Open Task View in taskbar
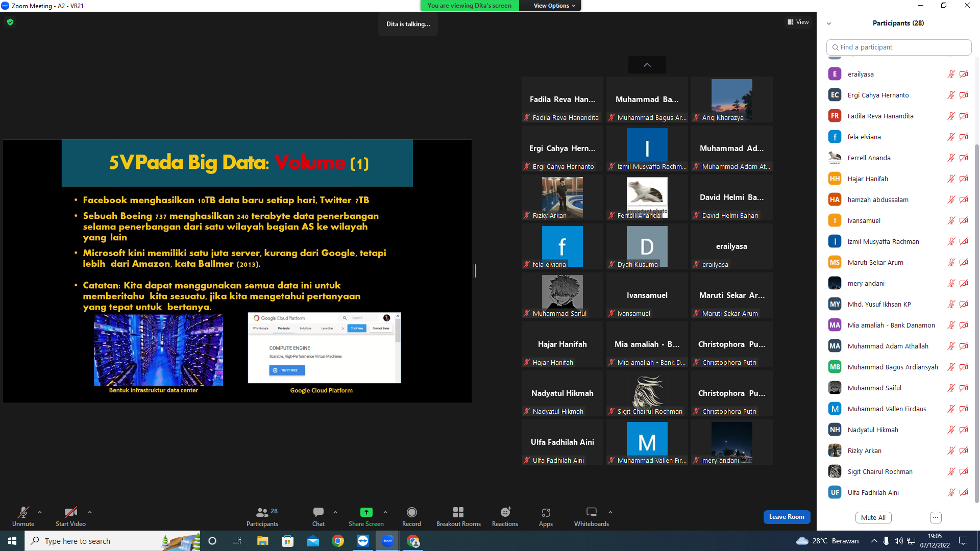980x551 pixels. [x=237, y=541]
